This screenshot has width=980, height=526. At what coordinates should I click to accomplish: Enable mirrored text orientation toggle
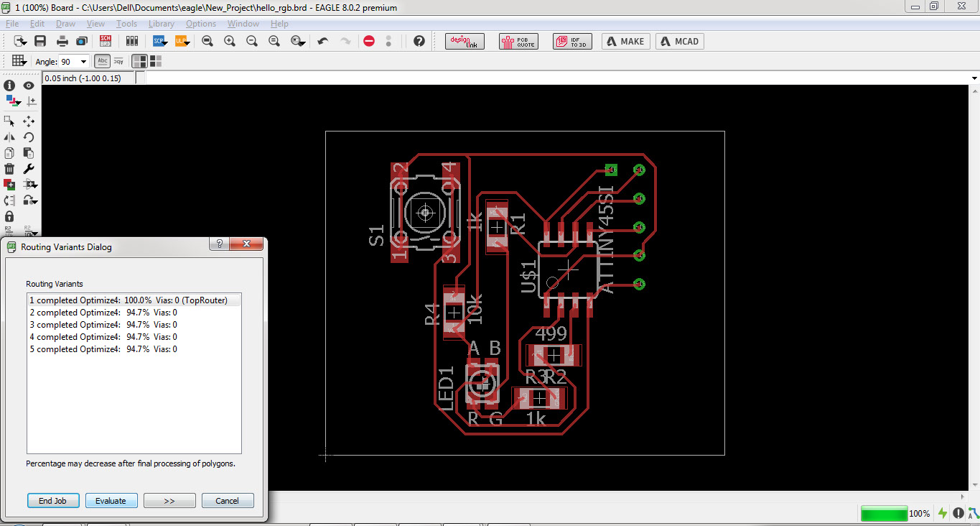coord(118,61)
